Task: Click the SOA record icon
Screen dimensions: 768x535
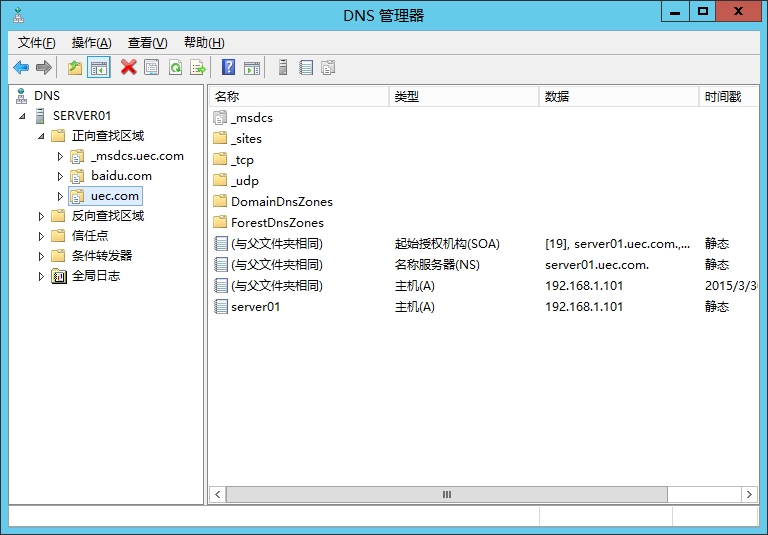Action: coord(221,243)
